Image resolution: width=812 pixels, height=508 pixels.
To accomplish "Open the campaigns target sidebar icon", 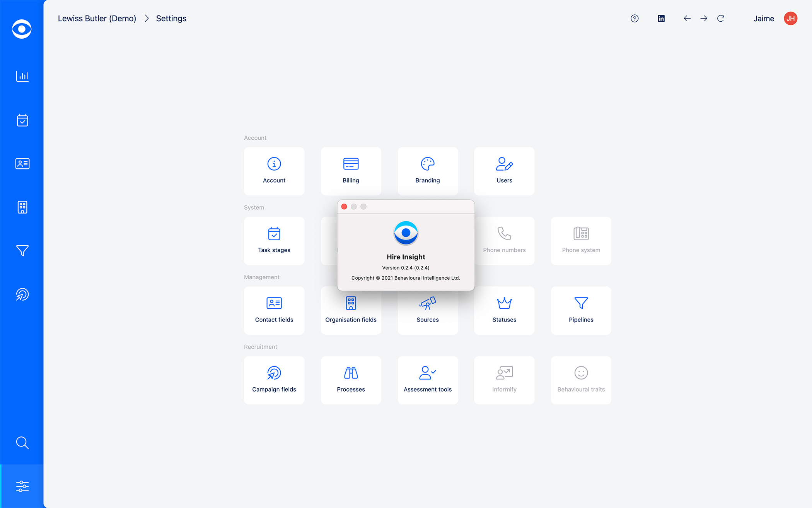I will [x=22, y=294].
